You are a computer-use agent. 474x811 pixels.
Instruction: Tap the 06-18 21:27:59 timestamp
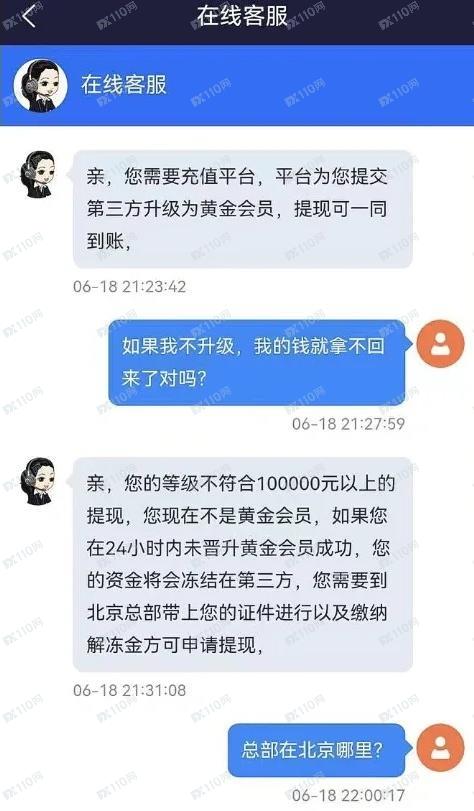tap(348, 424)
